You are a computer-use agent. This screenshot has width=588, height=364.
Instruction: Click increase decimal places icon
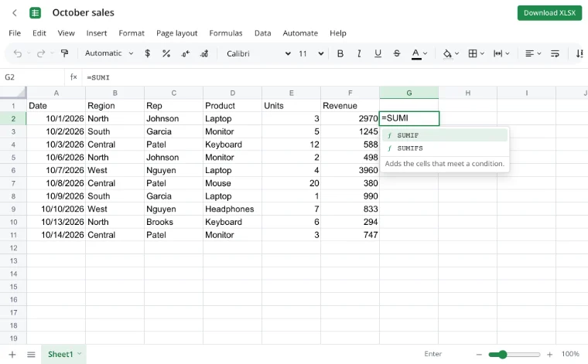pyautogui.click(x=204, y=53)
